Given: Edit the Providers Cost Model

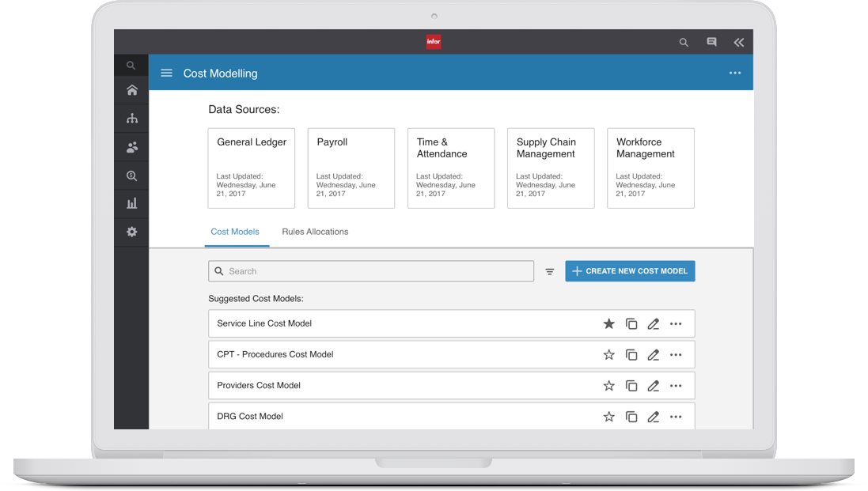Looking at the screenshot, I should 654,385.
